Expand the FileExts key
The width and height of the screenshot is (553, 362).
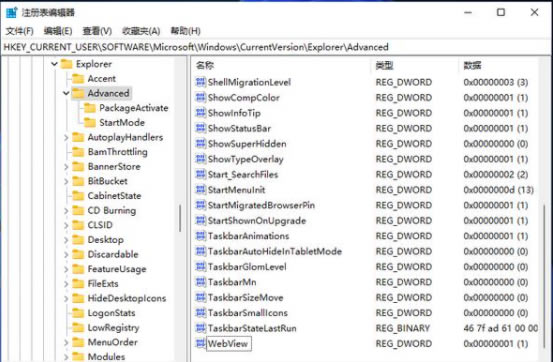click(66, 284)
